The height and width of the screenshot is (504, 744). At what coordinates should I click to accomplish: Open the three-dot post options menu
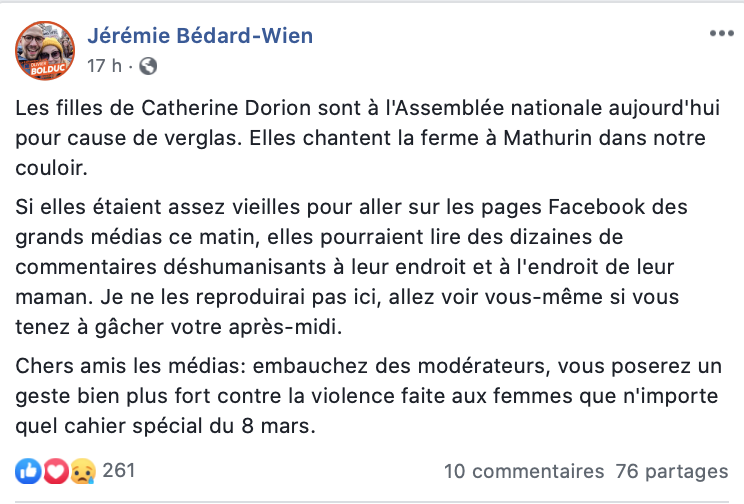click(x=722, y=33)
